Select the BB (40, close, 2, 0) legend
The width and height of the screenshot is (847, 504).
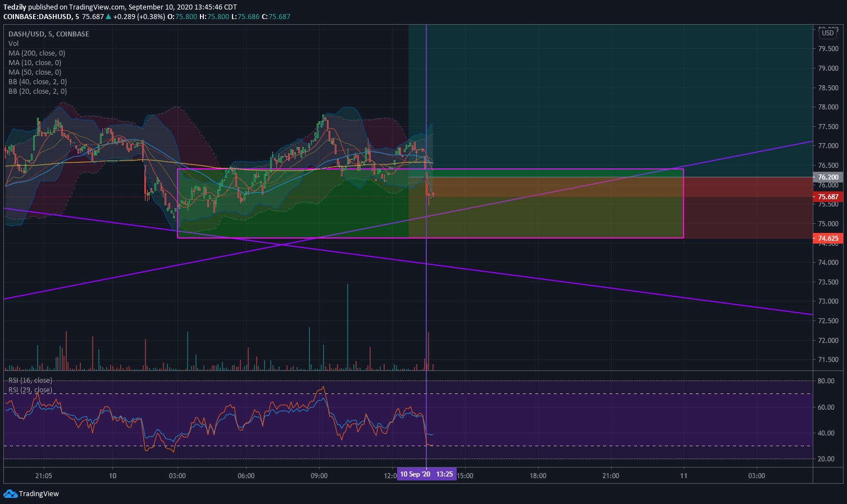(x=38, y=82)
